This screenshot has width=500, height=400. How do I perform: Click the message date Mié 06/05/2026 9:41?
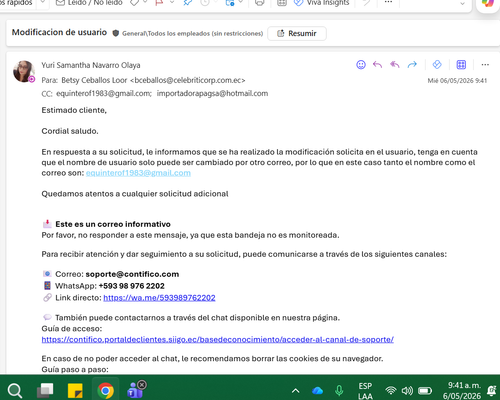[x=457, y=81]
